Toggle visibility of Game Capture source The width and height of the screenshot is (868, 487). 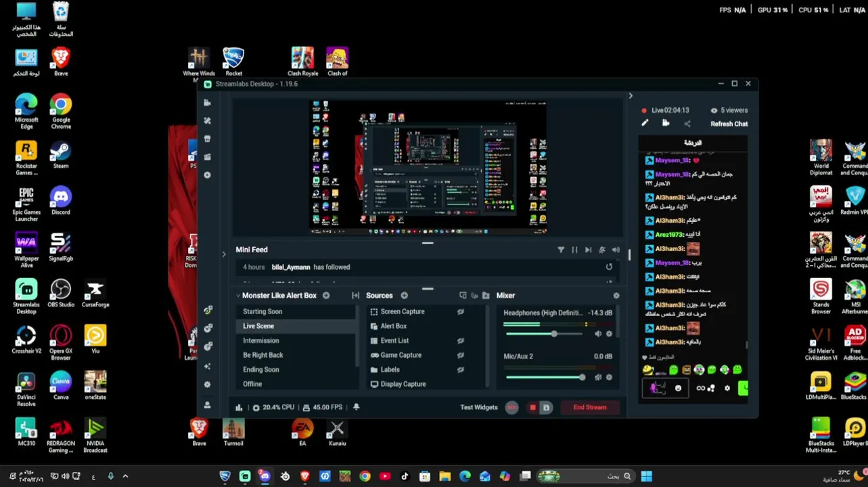click(x=460, y=355)
